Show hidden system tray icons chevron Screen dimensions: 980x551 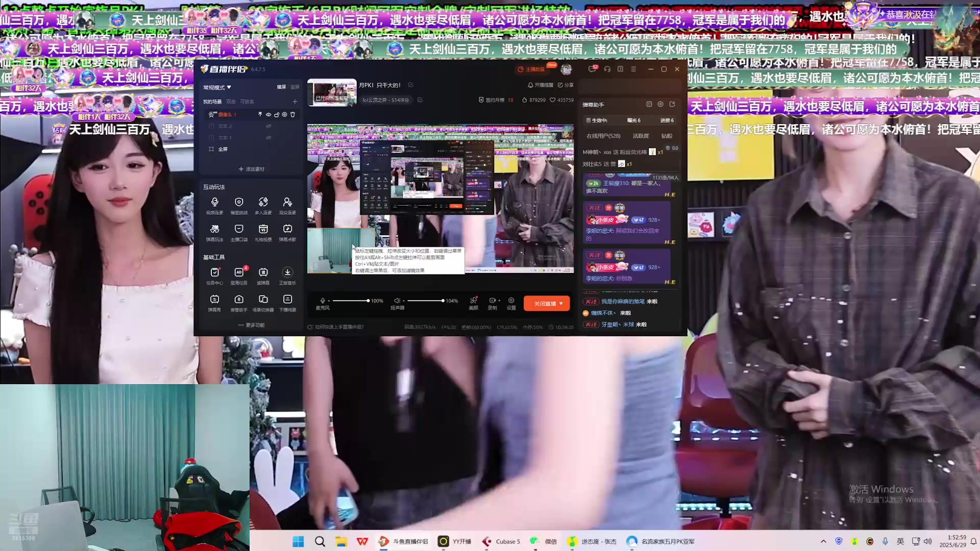[823, 541]
